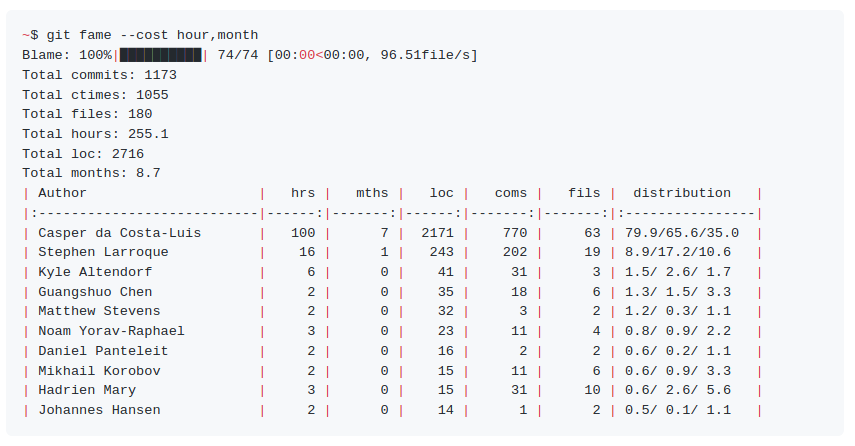
Task: Select the 2171 loc value
Action: (x=437, y=233)
